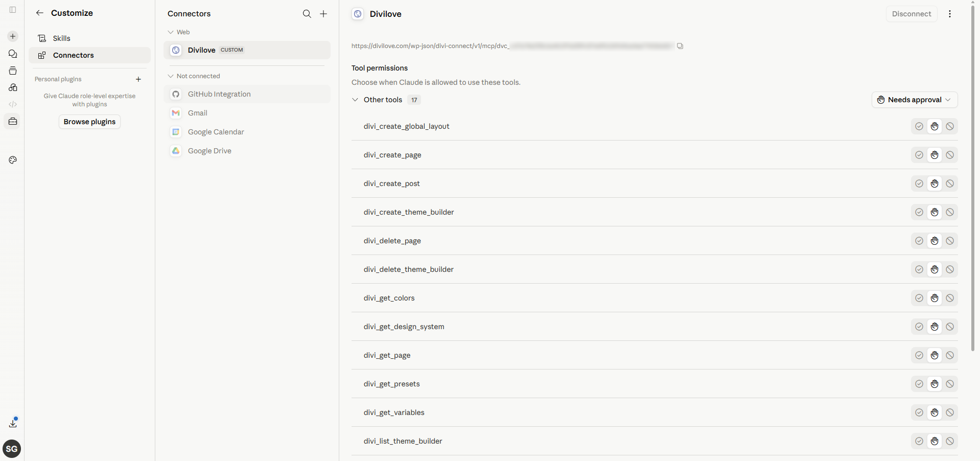Open the toolbox customize icon

[x=13, y=121]
